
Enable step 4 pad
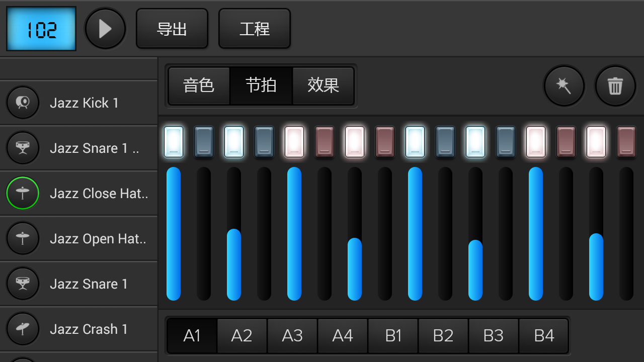[264, 142]
